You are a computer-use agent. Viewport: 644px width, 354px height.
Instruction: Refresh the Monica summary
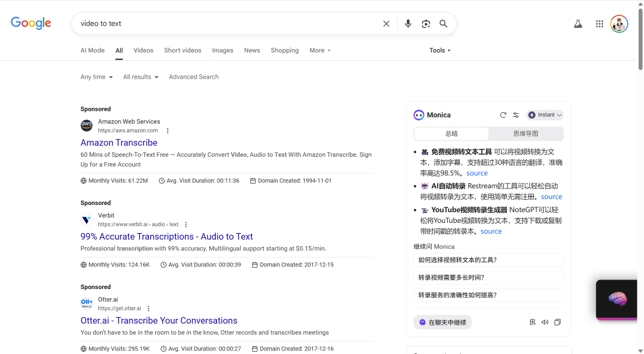[503, 115]
